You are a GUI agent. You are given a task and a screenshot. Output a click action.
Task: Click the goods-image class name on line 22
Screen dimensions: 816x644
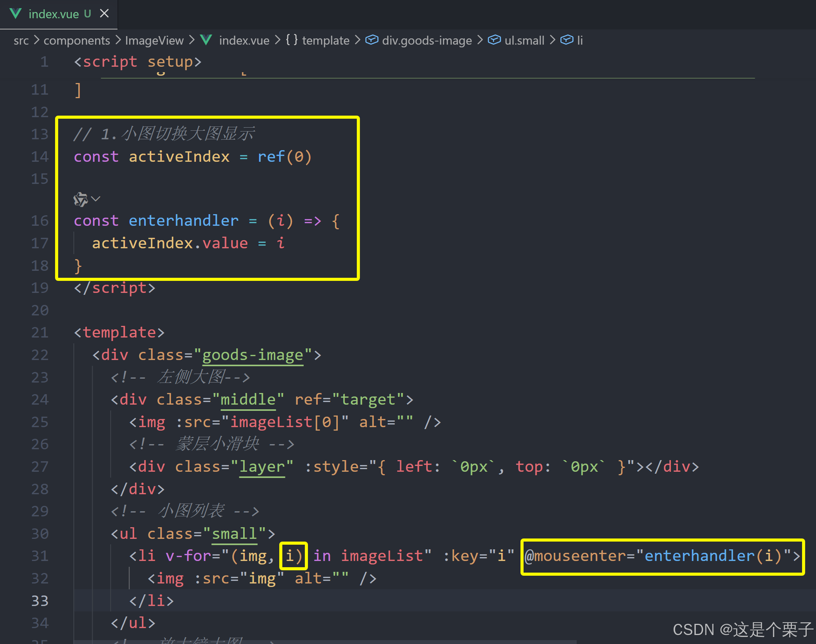click(x=252, y=355)
